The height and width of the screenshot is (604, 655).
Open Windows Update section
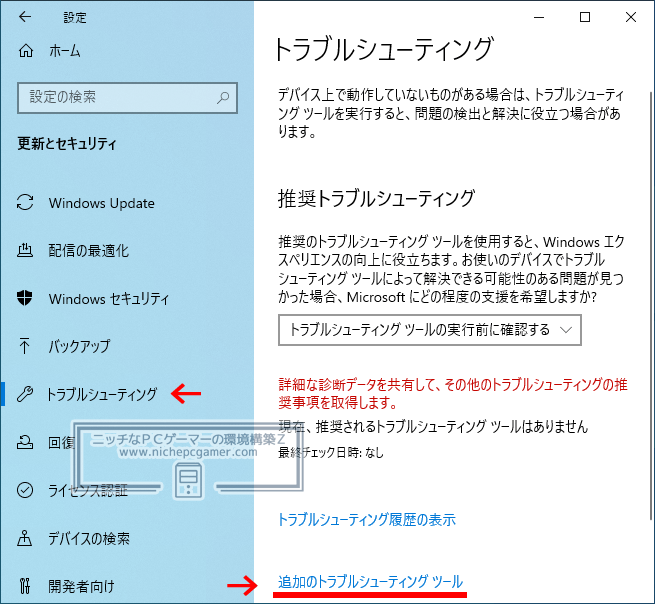point(102,203)
